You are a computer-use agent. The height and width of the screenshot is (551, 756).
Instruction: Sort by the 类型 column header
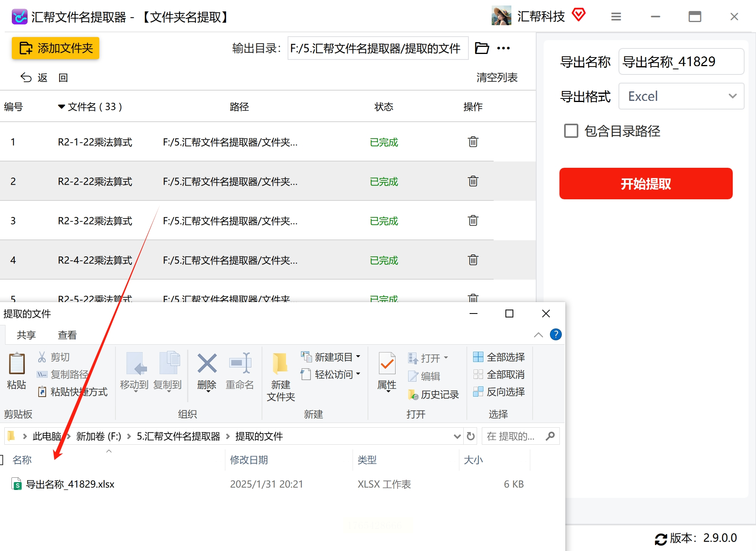(x=367, y=460)
